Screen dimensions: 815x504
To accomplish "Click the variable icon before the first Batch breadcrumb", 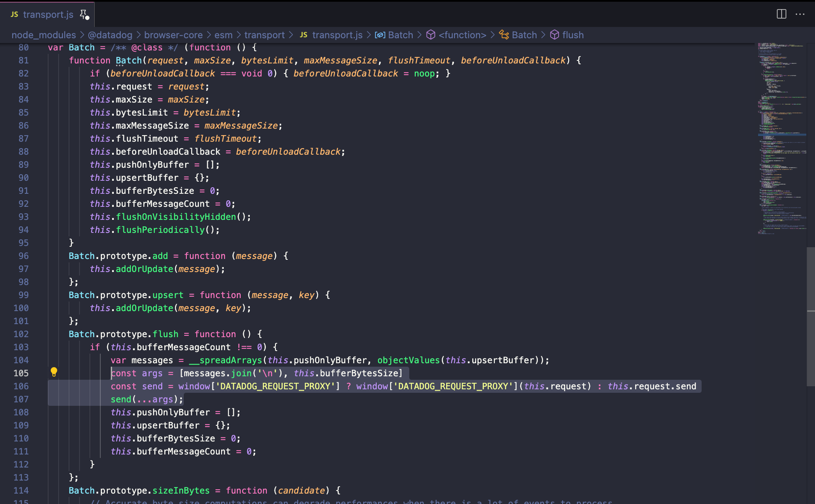I will tap(380, 35).
